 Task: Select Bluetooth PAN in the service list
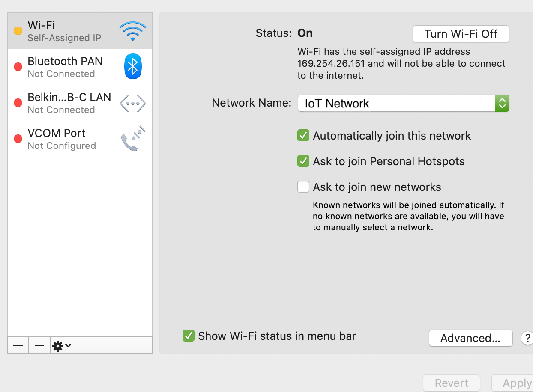point(65,67)
